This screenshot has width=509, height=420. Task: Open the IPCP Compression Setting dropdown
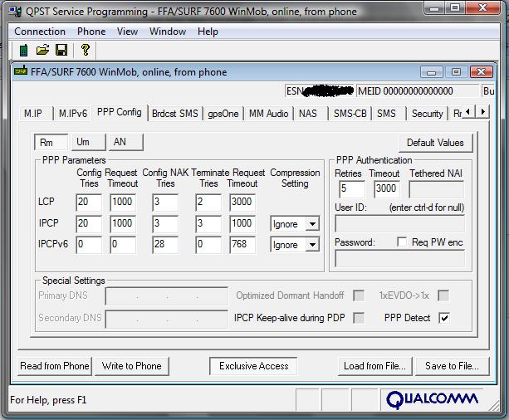[x=312, y=224]
